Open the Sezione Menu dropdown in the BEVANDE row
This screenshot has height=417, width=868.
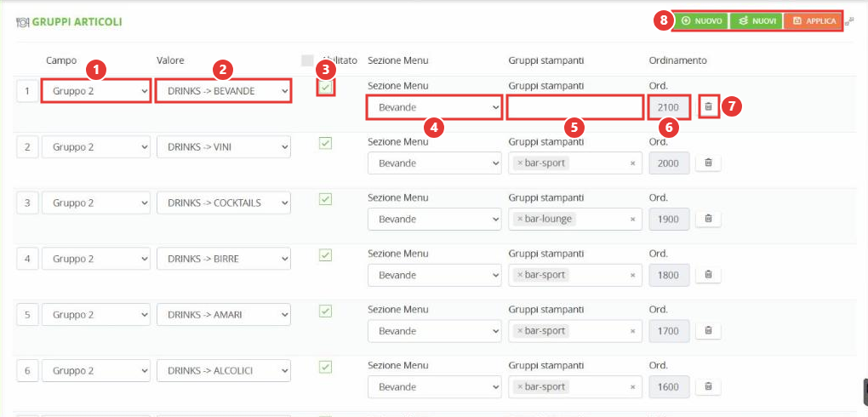click(x=435, y=107)
